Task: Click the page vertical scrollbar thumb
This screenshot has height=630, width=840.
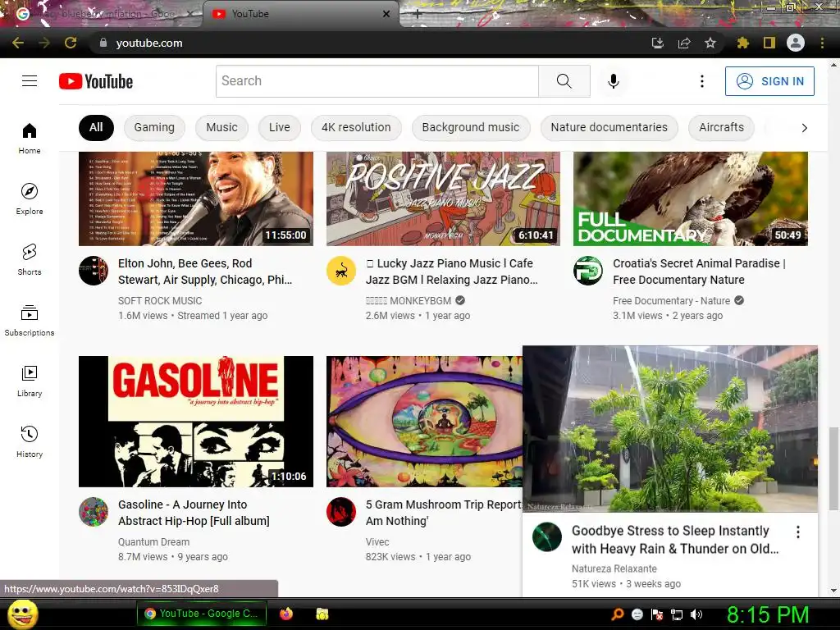Action: pyautogui.click(x=833, y=468)
